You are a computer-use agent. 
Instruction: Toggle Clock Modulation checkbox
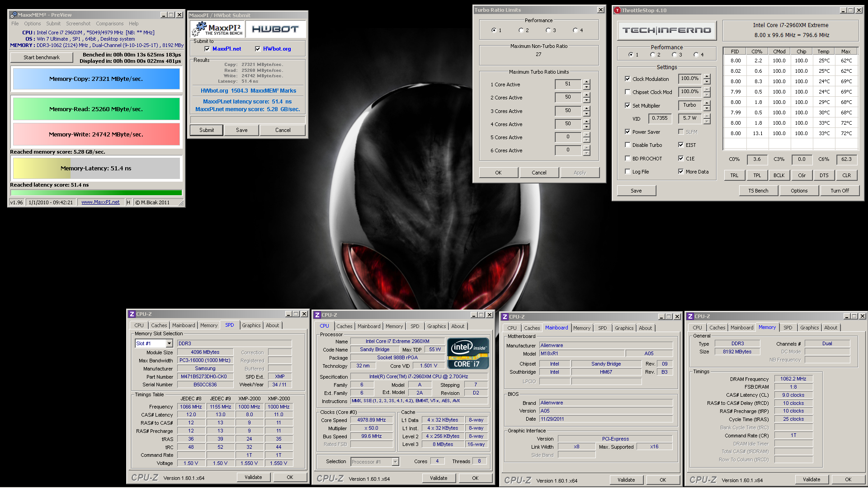627,79
